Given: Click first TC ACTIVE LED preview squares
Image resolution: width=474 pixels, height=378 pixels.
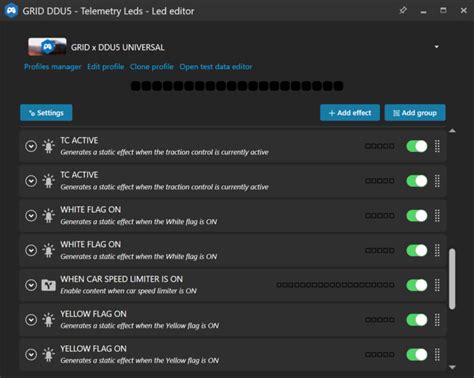Looking at the screenshot, I should coord(380,146).
